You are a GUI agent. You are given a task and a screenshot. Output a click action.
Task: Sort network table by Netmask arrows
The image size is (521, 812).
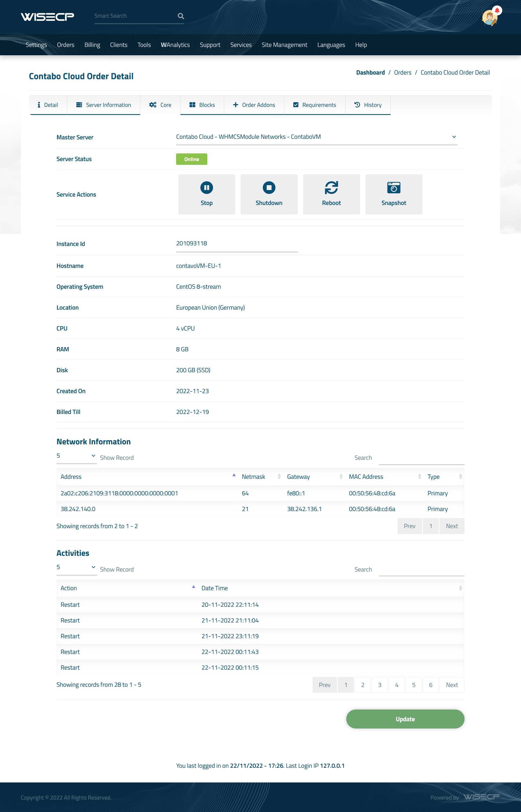click(x=279, y=476)
